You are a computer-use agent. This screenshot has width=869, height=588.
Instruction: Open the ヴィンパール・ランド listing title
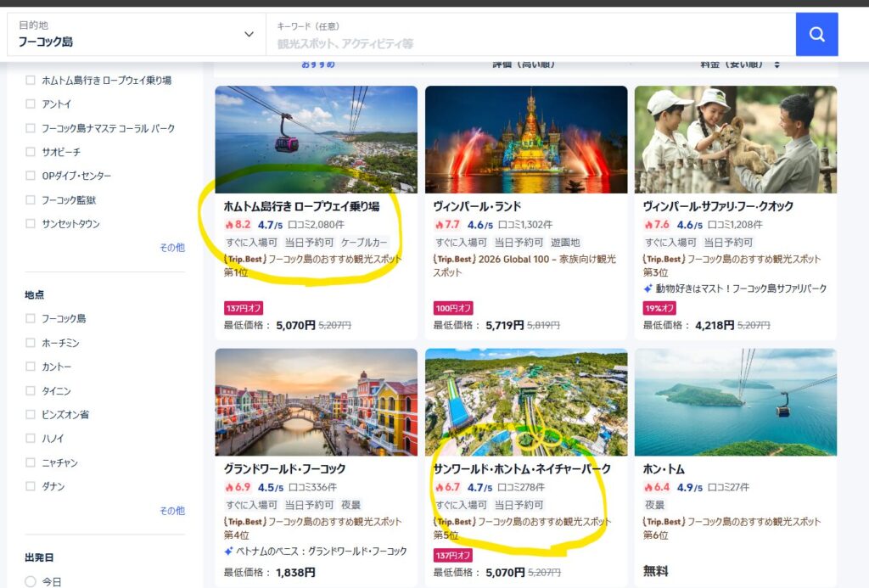(x=477, y=206)
